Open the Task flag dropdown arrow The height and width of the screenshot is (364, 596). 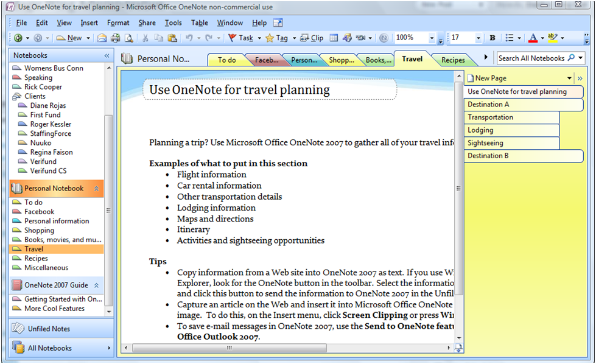(x=259, y=38)
